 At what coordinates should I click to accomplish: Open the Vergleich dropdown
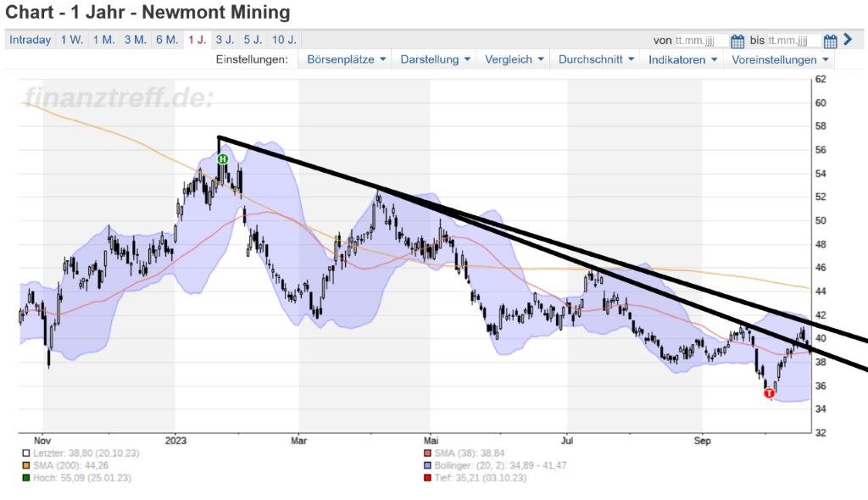pos(514,59)
